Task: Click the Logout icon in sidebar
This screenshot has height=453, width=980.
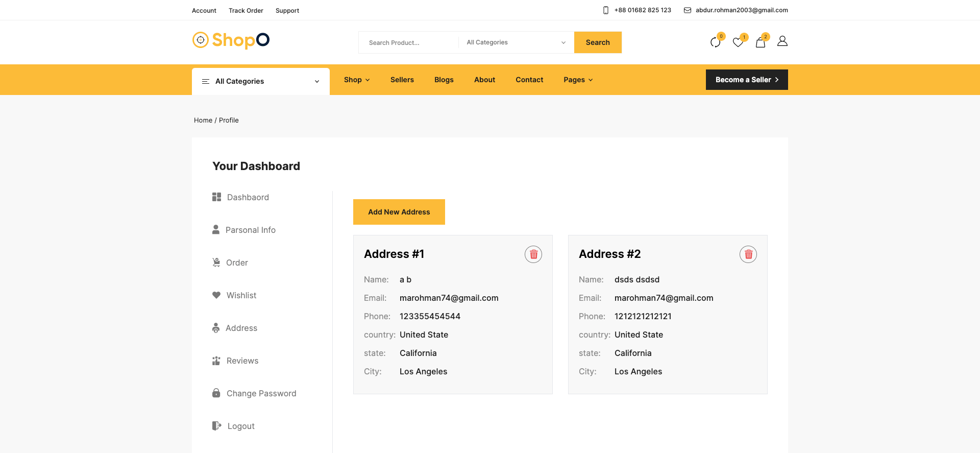Action: [x=217, y=426]
